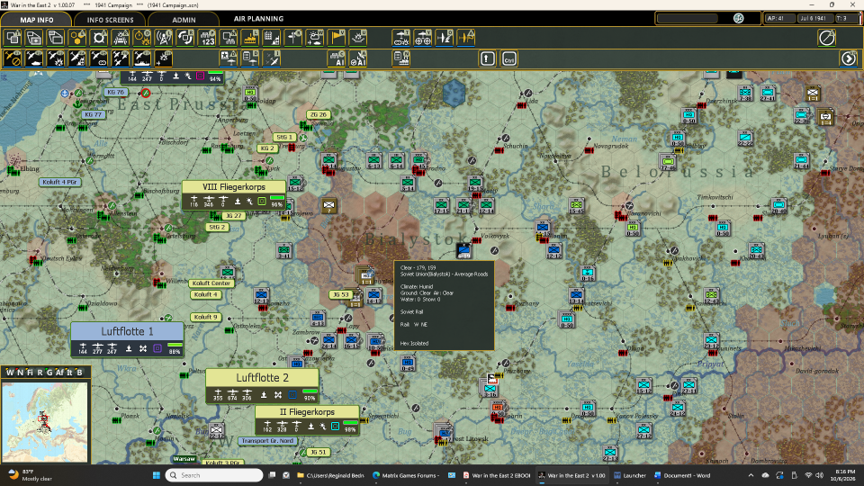Select the aircraft over tank mode icon
Image resolution: width=864 pixels, height=486 pixels.
coord(34,58)
